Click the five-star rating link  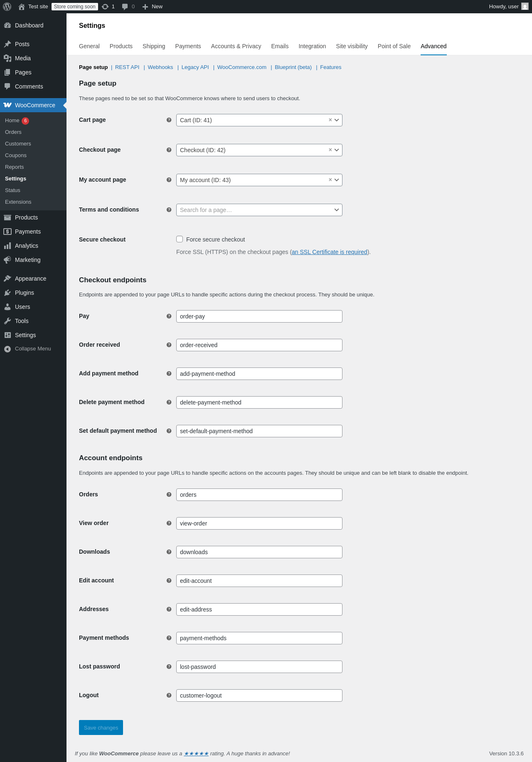coord(196,754)
